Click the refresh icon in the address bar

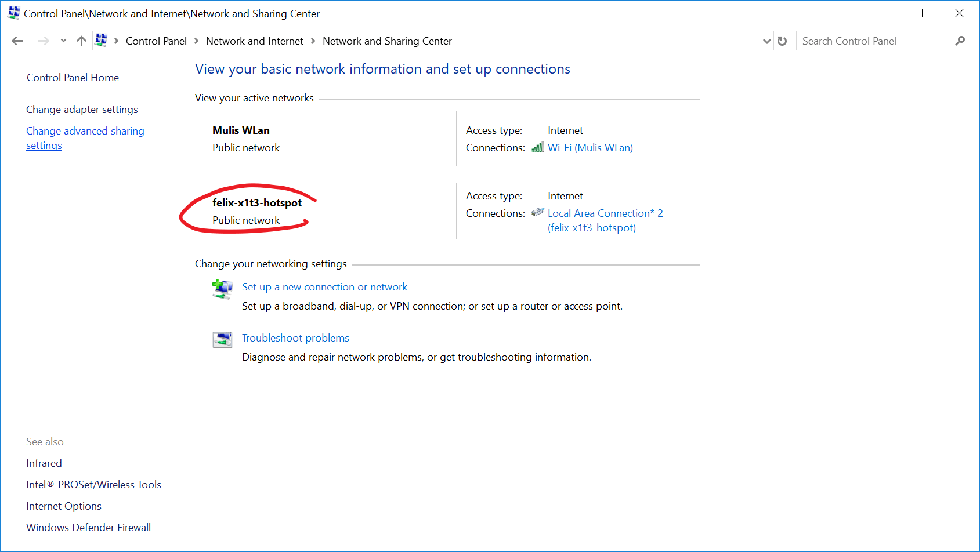pos(782,41)
